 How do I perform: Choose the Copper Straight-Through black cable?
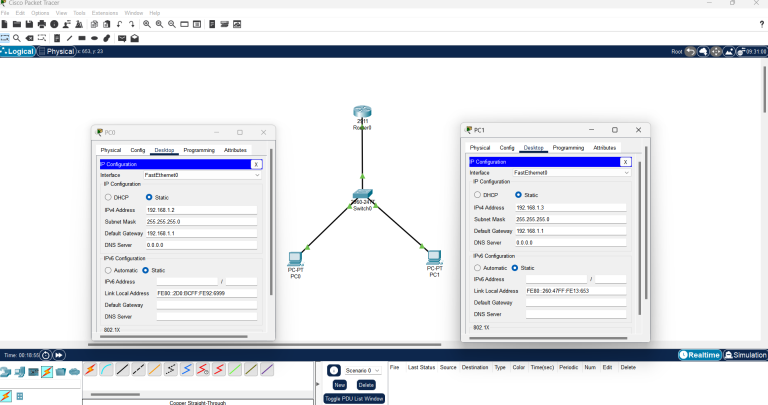[x=122, y=370]
